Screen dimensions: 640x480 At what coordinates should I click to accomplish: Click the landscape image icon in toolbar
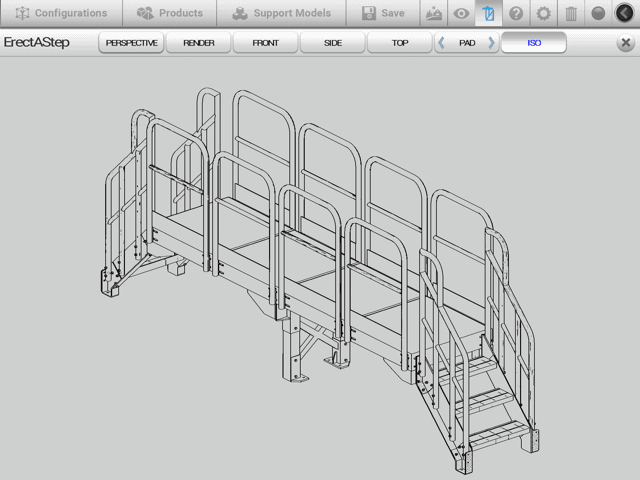coord(433,14)
